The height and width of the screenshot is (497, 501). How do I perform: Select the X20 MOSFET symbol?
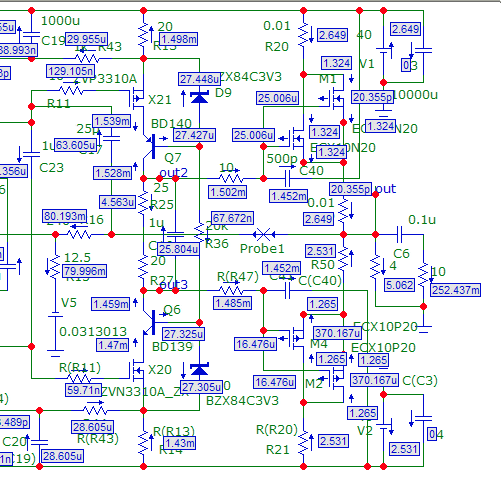137,370
